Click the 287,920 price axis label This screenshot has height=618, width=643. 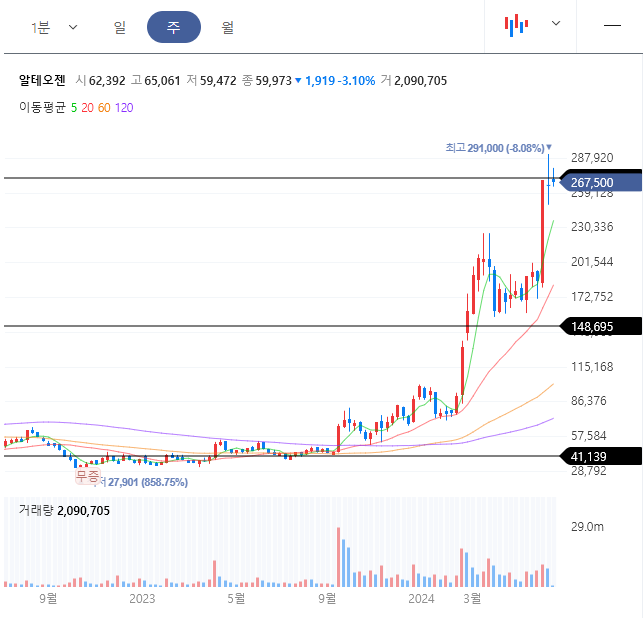point(592,158)
